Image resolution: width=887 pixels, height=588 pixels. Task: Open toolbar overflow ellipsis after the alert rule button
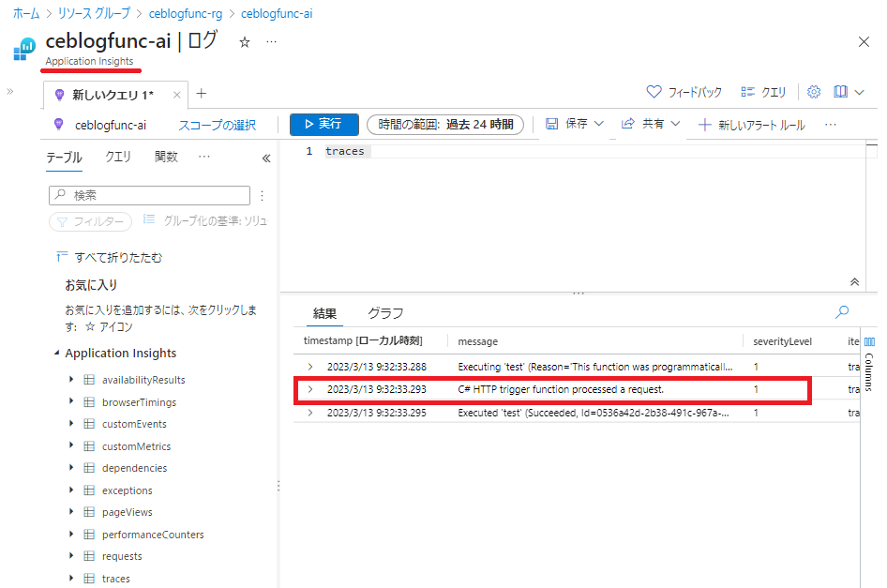coord(831,125)
